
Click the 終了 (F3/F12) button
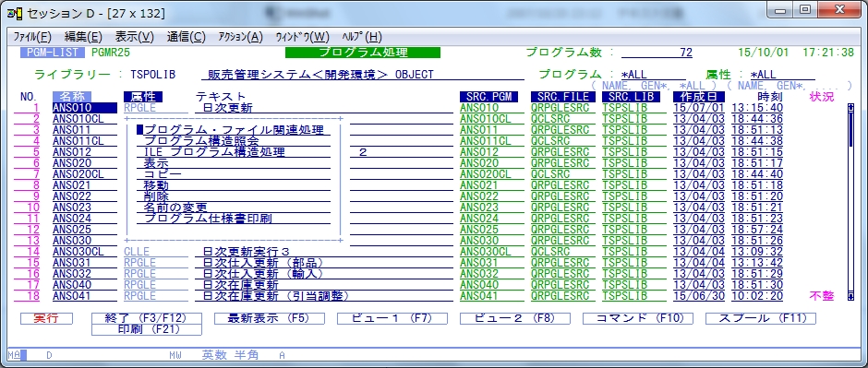coord(146,318)
